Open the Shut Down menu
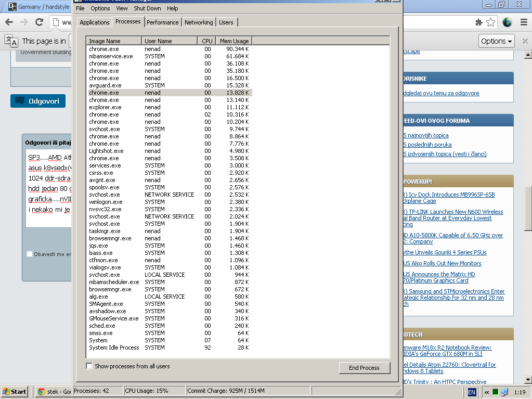 [x=147, y=8]
